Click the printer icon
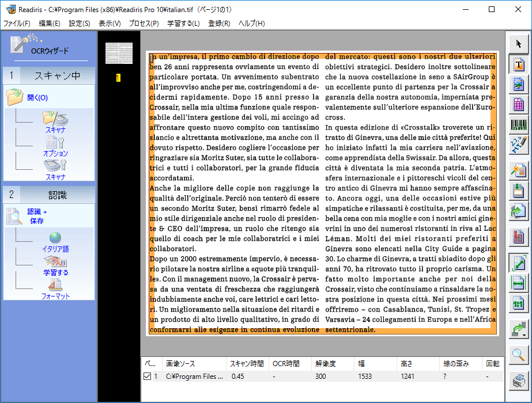 point(518,381)
